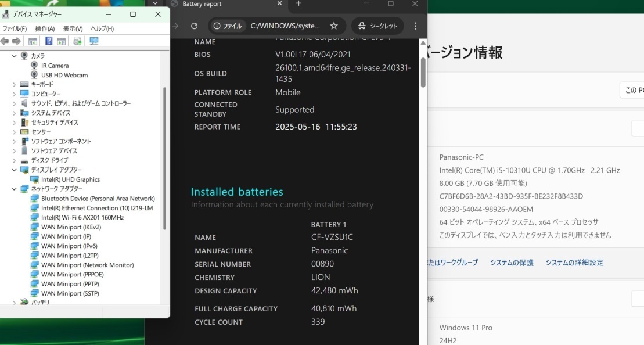This screenshot has width=644, height=345.
Task: Click the ディスク ドライブ category icon
Action: click(24, 160)
